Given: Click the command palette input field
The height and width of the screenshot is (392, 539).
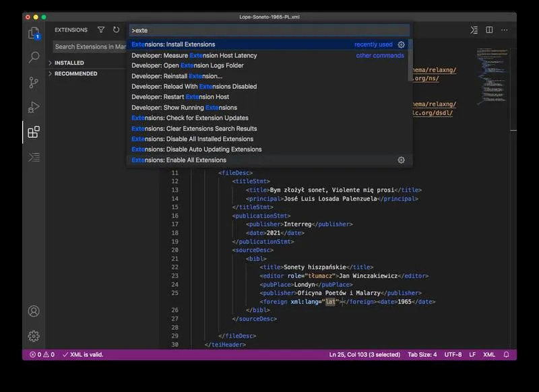Looking at the screenshot, I should 269,30.
